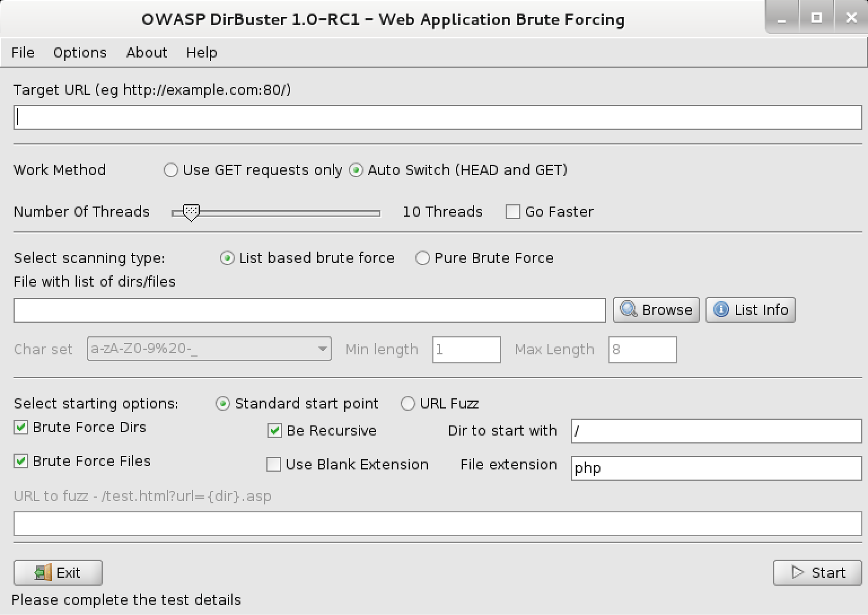Screen dimensions: 868x615
Task: Click the 'Number Of Threads' label
Action: coord(81,212)
